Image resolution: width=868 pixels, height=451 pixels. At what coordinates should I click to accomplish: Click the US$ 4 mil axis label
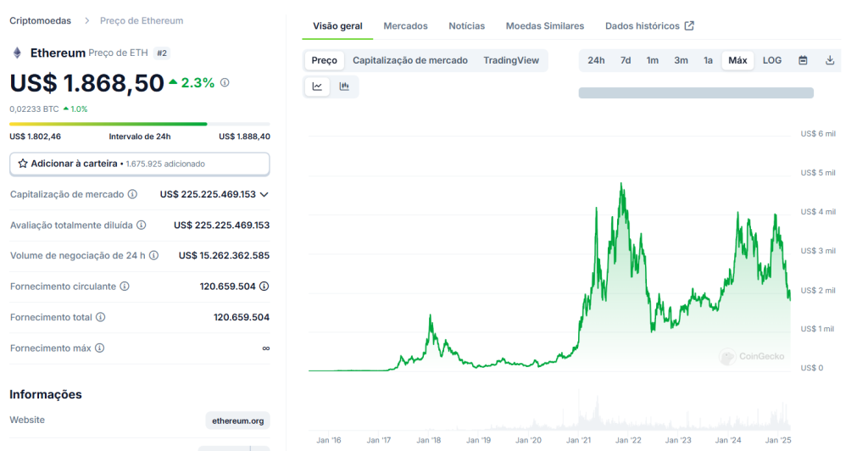pyautogui.click(x=818, y=212)
